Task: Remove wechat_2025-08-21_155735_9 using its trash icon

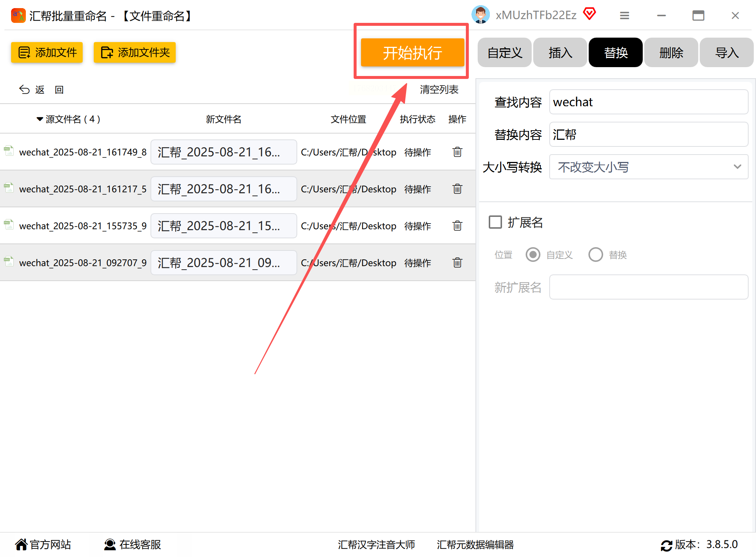Action: pyautogui.click(x=457, y=226)
